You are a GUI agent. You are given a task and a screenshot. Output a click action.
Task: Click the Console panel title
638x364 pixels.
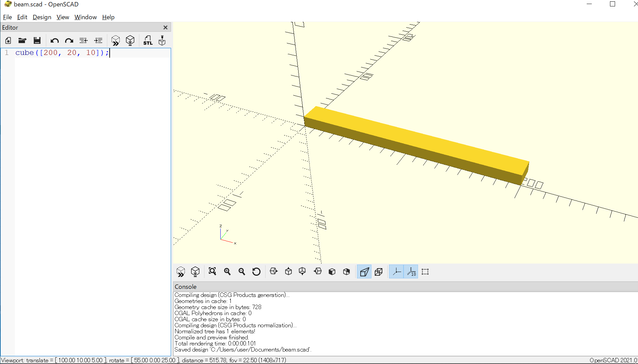click(186, 287)
